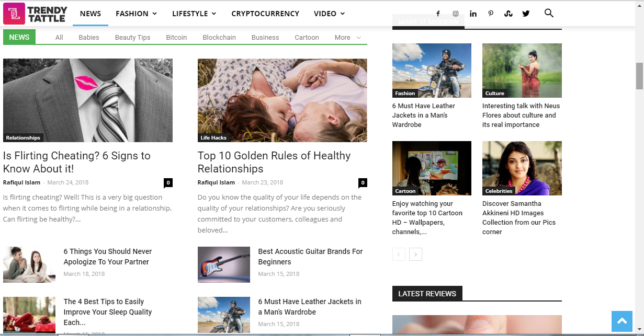Open the Instagram social icon

(456, 14)
